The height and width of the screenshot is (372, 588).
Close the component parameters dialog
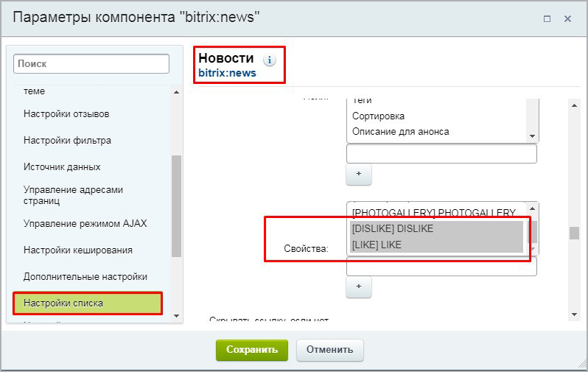567,18
